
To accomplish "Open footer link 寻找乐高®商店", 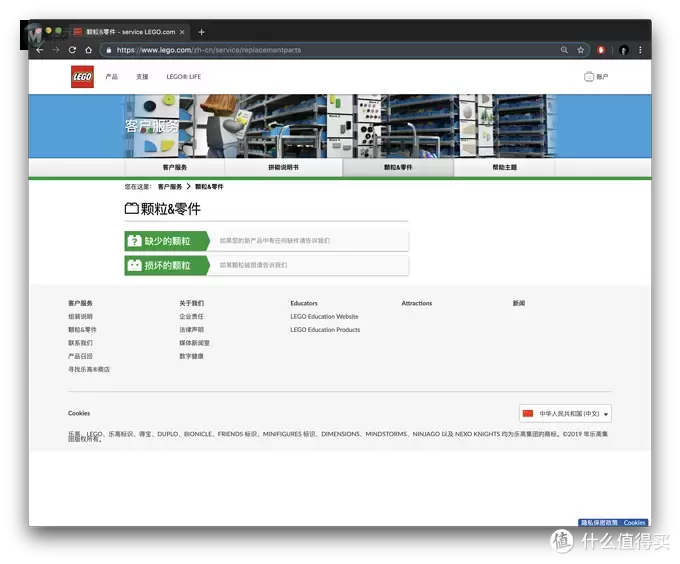I will point(89,369).
